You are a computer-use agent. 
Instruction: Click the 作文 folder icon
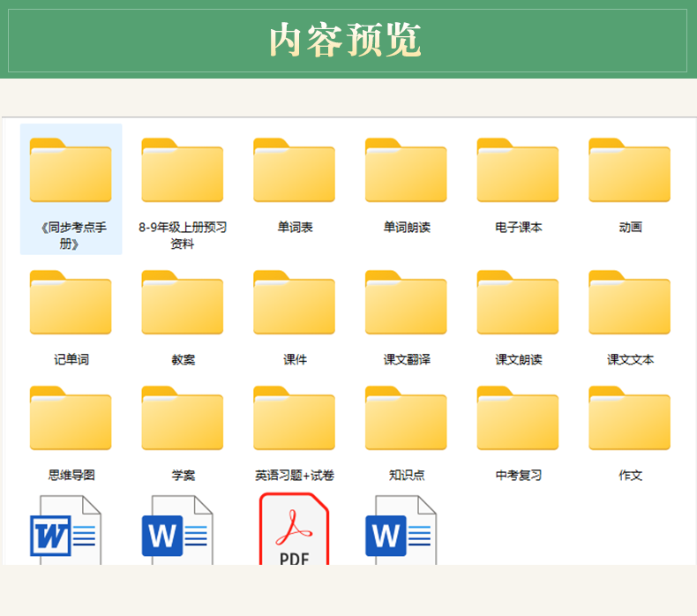tap(629, 418)
